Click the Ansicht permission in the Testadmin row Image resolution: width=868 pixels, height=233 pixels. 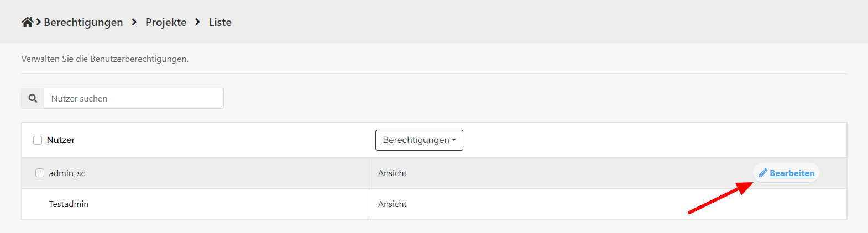(x=393, y=204)
